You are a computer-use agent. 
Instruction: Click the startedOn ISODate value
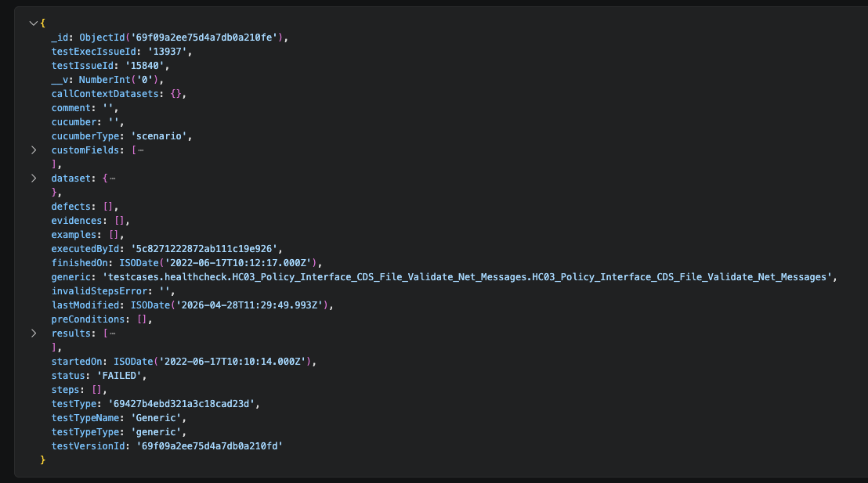(x=215, y=361)
